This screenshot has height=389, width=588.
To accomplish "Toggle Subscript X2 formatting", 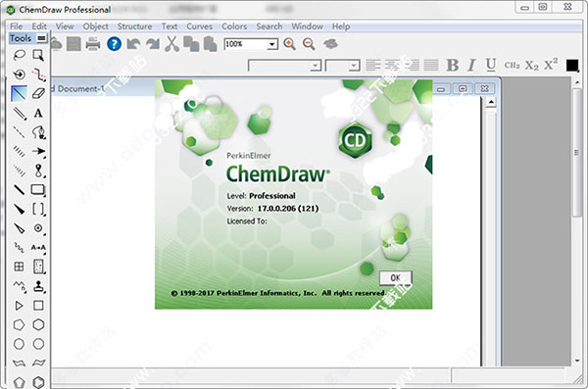I will pos(531,66).
